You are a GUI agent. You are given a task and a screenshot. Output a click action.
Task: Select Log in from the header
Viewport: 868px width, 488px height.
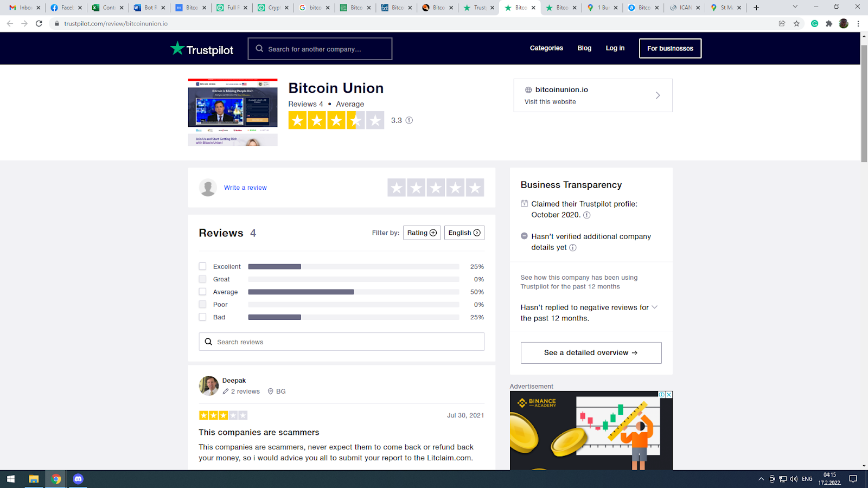pyautogui.click(x=615, y=48)
